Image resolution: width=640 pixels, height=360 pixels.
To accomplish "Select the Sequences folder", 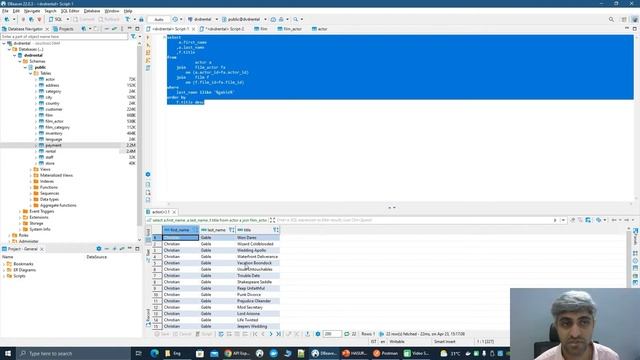I will pos(49,193).
